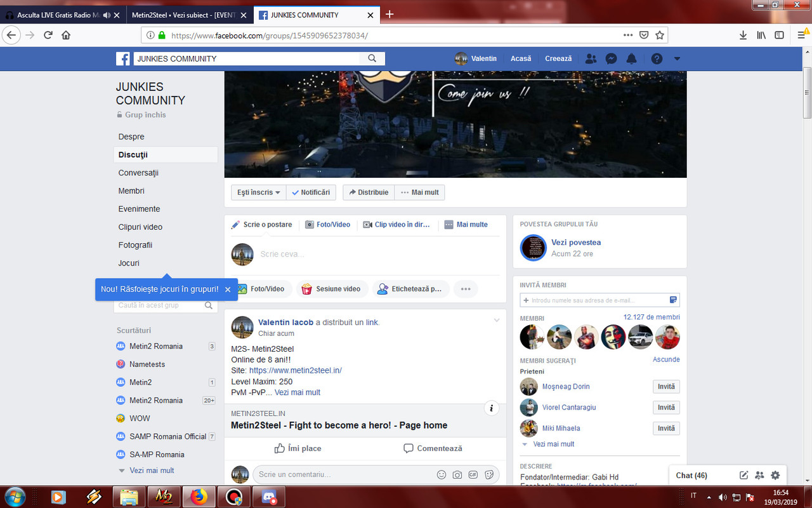Toggle Notificări for the group
812x508 pixels.
[x=311, y=192]
